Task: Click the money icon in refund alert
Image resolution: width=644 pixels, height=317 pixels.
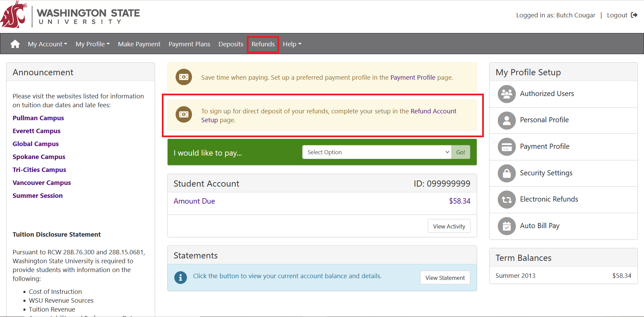Action: (x=184, y=115)
